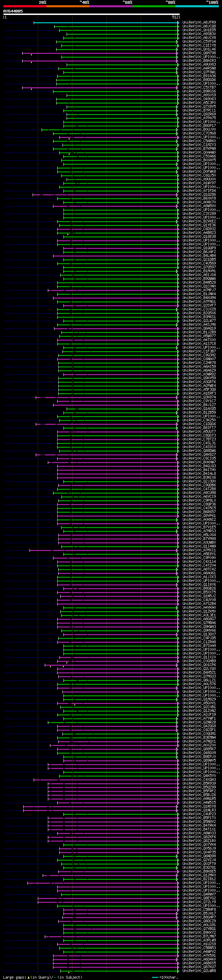Open hit UniRef100_A8JCQ8
This screenshot has width=222, height=980.
click(x=199, y=26)
